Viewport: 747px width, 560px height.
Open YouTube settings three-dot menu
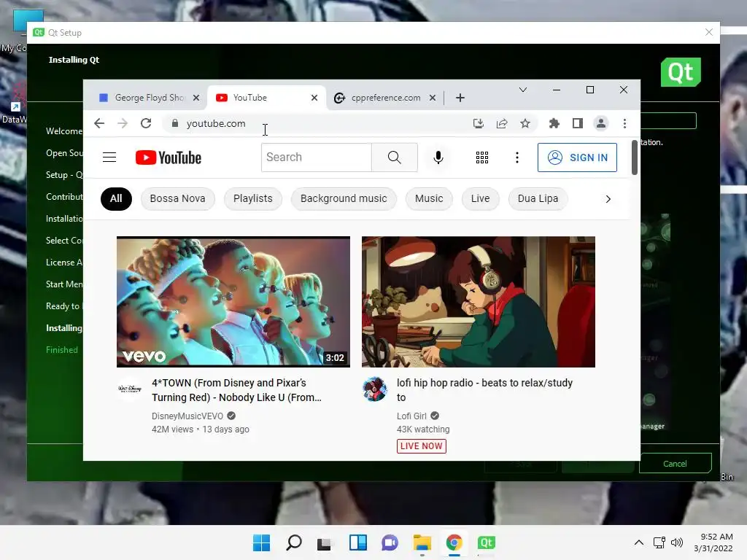click(x=517, y=157)
